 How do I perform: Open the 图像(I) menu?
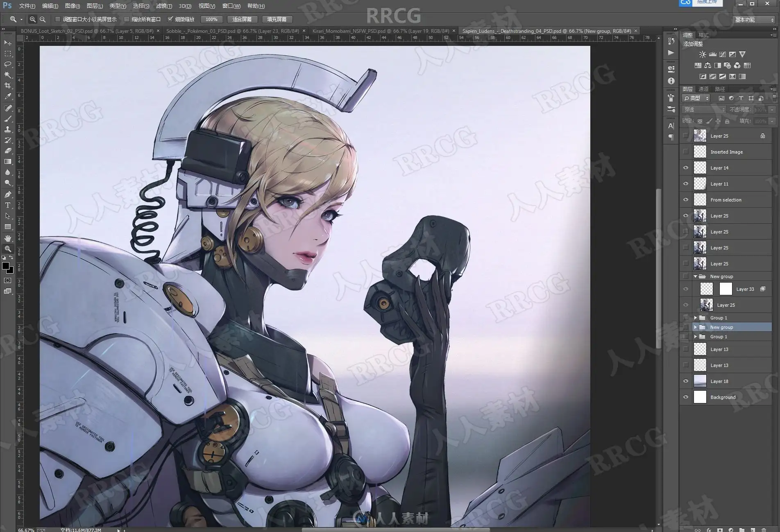tap(73, 6)
